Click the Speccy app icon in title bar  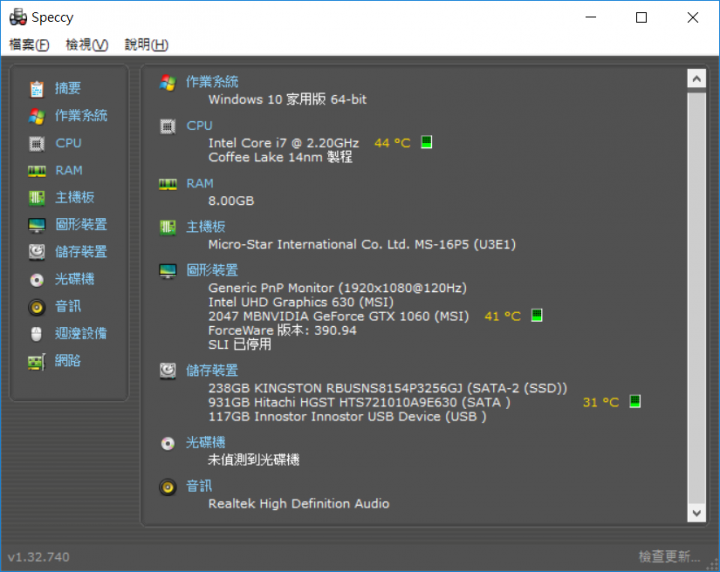tap(18, 17)
